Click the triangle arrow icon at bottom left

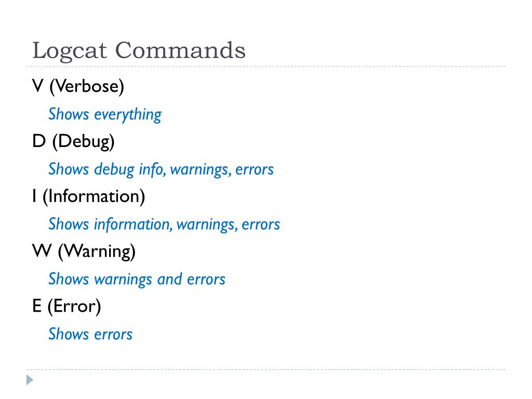click(x=30, y=380)
